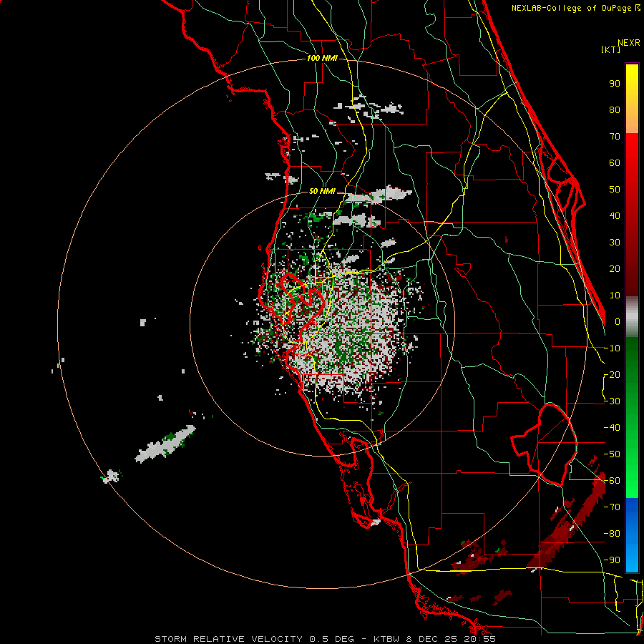Click the 40 value on the velocity scale
This screenshot has width=644, height=644.
coord(615,215)
